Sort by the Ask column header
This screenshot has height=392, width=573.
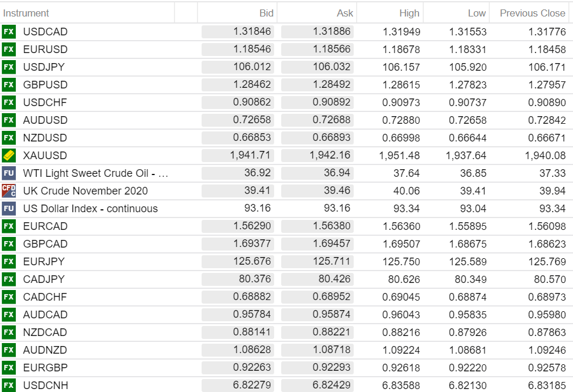(x=345, y=13)
